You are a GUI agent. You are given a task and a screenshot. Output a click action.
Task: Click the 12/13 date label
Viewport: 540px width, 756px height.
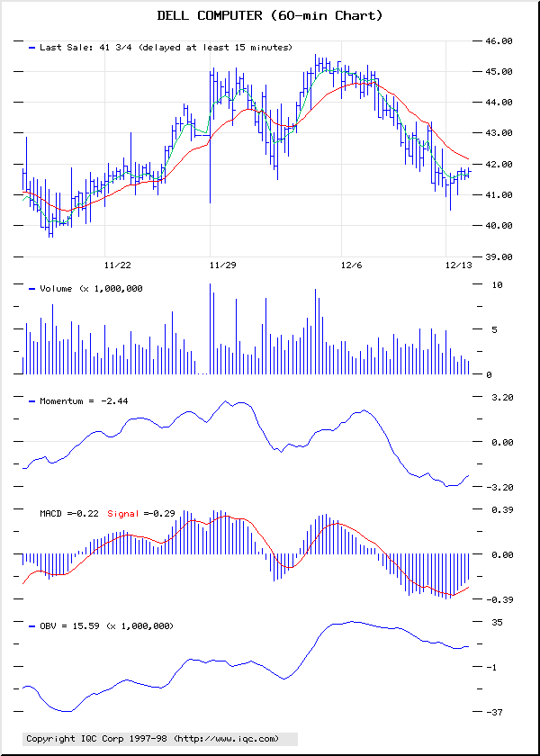tap(458, 265)
